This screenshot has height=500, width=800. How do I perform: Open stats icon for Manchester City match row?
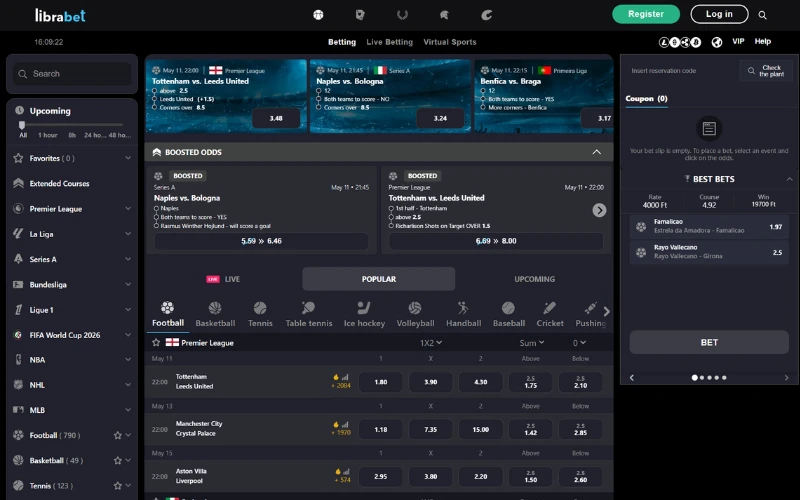(x=345, y=424)
